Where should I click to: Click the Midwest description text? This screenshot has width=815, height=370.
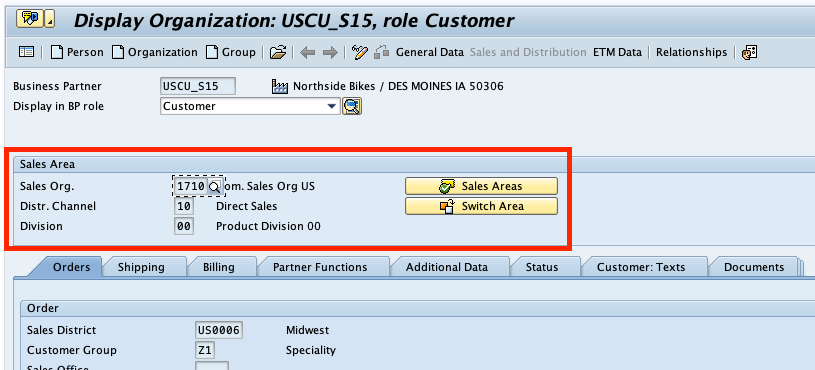click(x=307, y=330)
